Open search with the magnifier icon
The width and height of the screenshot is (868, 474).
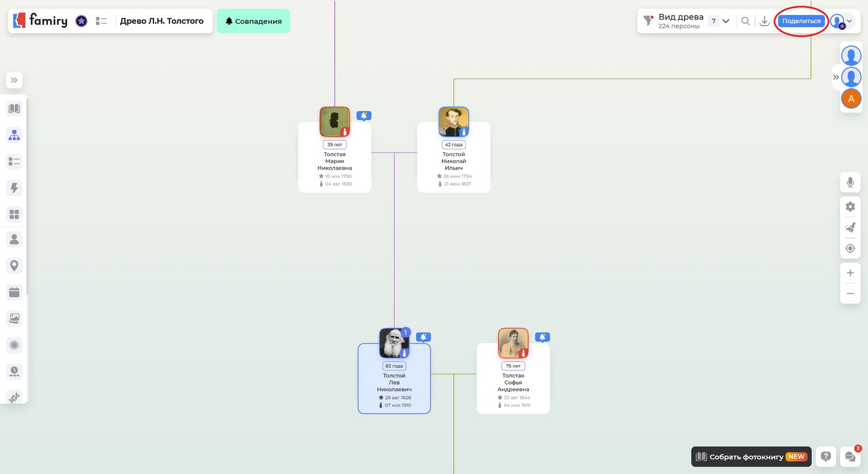pos(745,21)
